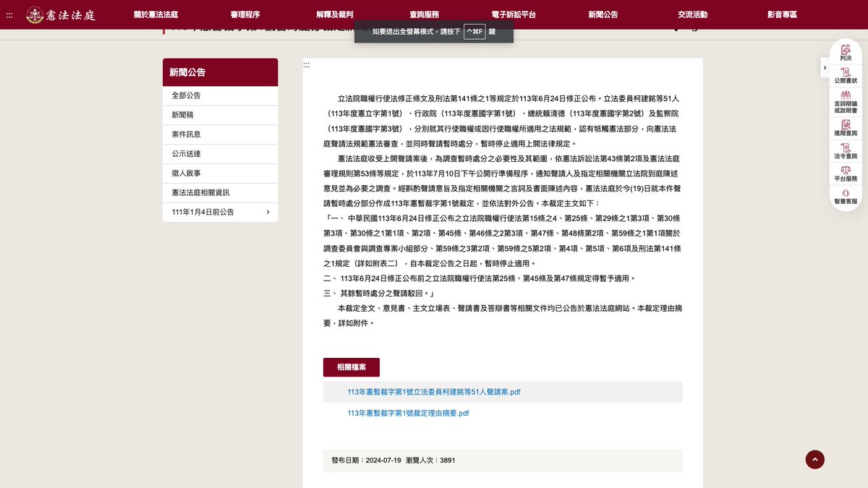Screen dimensions: 868x488
Task: Download 裁定理由摘要.pdf file
Action: (408, 414)
